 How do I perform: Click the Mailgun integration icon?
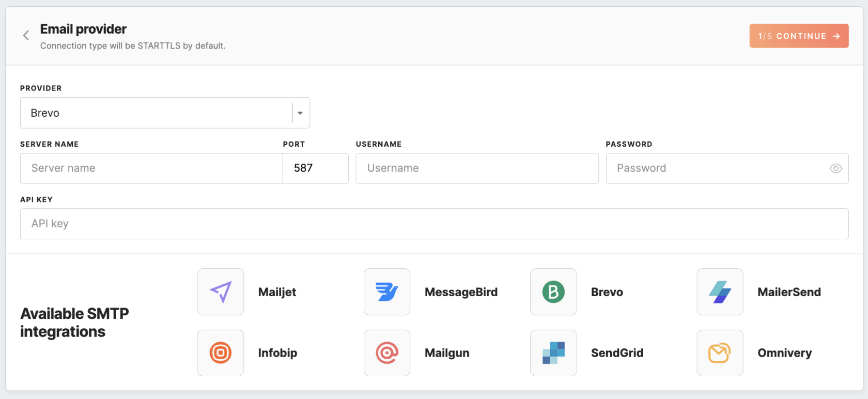(387, 353)
